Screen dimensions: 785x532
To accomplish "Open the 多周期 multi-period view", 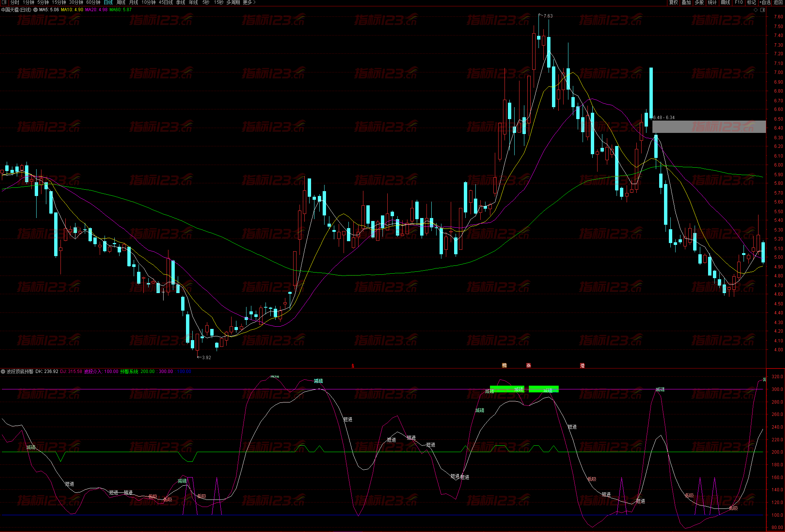I will click(233, 3).
